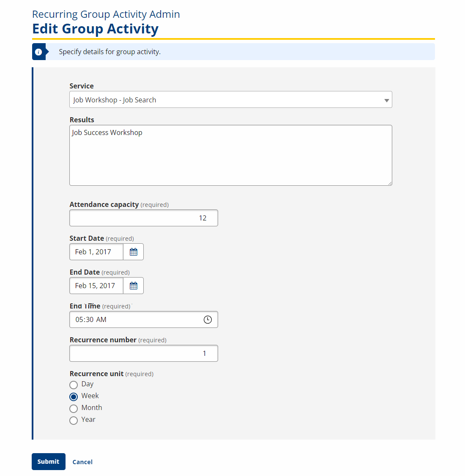Select the Day recurrence unit
The width and height of the screenshot is (465, 476).
click(x=74, y=385)
